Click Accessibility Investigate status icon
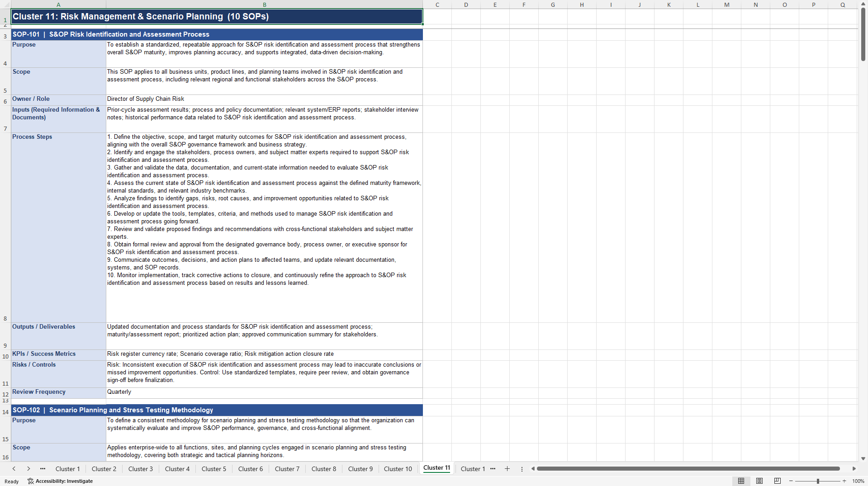Screen dimensions: 868x486 coord(60,481)
